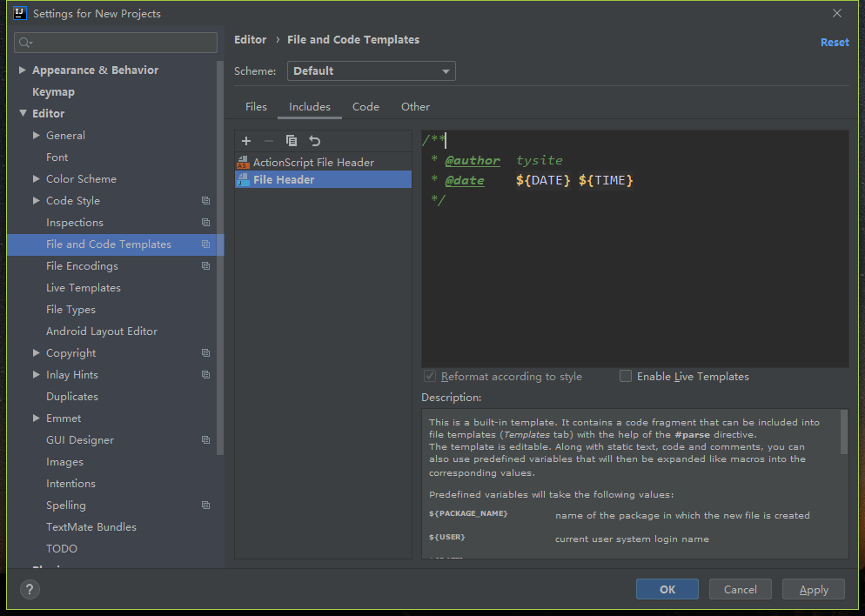The height and width of the screenshot is (616, 865).
Task: Expand the Emmet subsection arrow
Action: [37, 418]
